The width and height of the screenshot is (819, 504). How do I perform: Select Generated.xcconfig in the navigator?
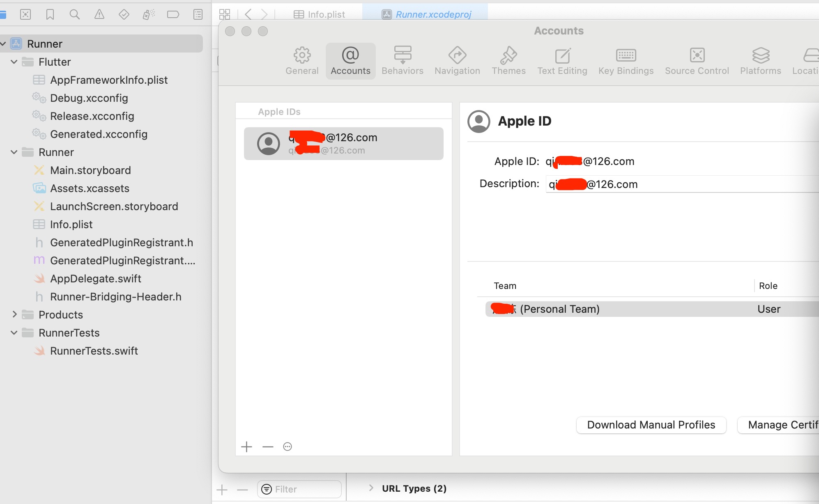[99, 134]
